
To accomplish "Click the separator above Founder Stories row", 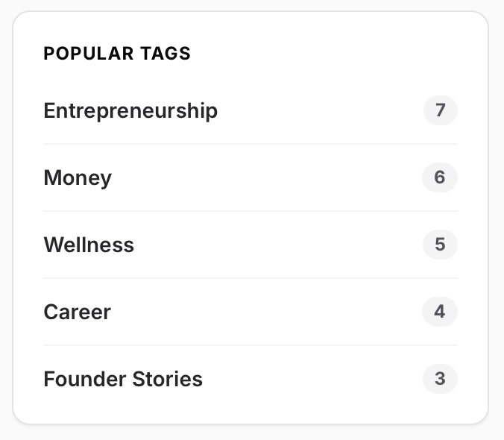I will tap(251, 345).
